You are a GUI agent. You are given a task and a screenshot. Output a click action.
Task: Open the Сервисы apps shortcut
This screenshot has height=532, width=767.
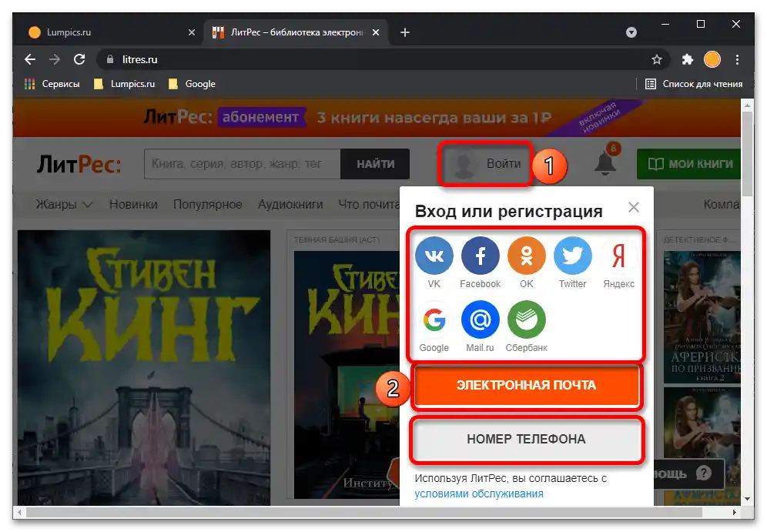click(x=52, y=84)
